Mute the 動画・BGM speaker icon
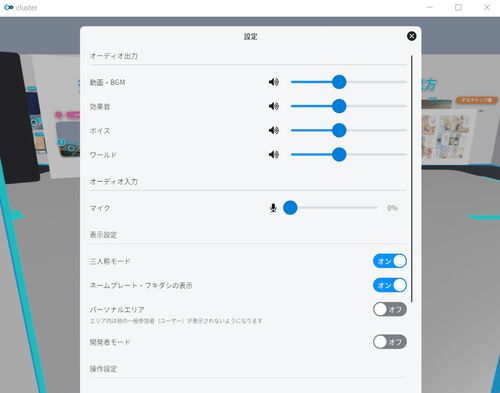This screenshot has height=393, width=500. click(x=274, y=82)
